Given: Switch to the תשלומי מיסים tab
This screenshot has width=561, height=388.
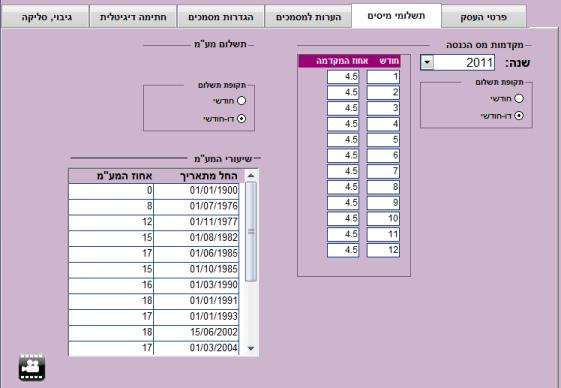Looking at the screenshot, I should pos(396,16).
